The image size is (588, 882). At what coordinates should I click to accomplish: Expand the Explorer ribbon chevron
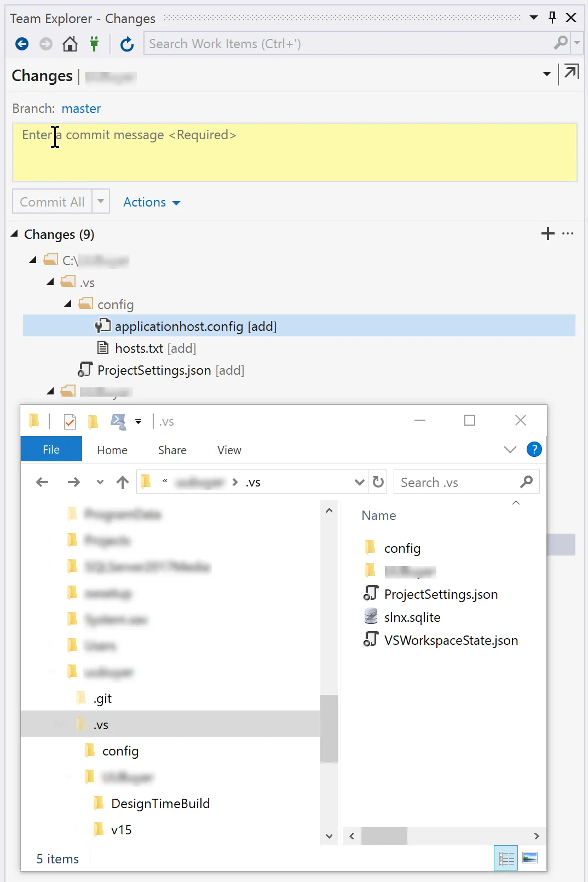pos(510,450)
